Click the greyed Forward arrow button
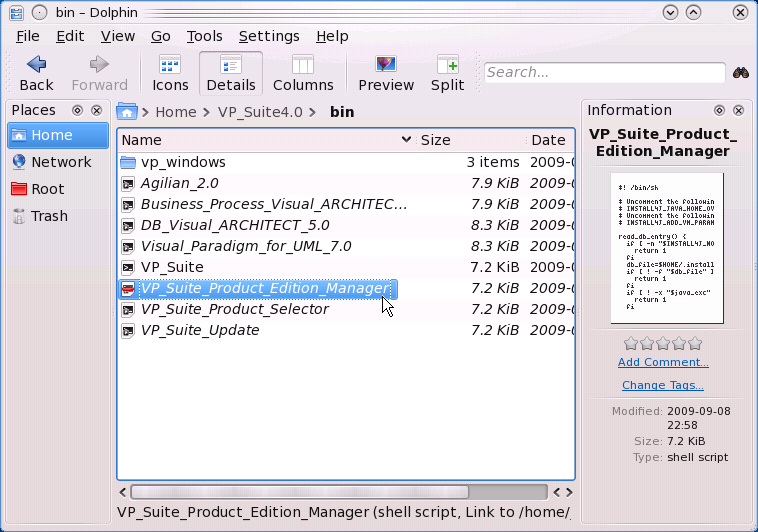The height and width of the screenshot is (532, 758). click(100, 74)
